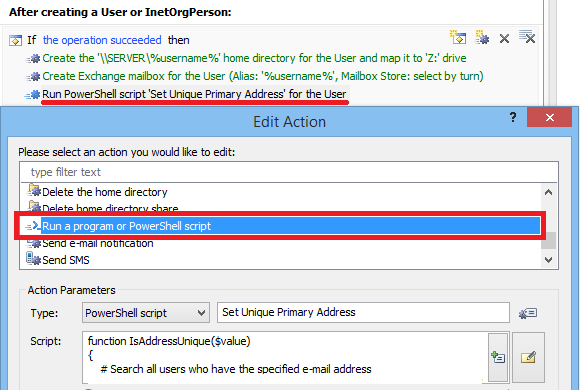Click the action list scroll up arrow
The image size is (580, 390).
[x=549, y=192]
